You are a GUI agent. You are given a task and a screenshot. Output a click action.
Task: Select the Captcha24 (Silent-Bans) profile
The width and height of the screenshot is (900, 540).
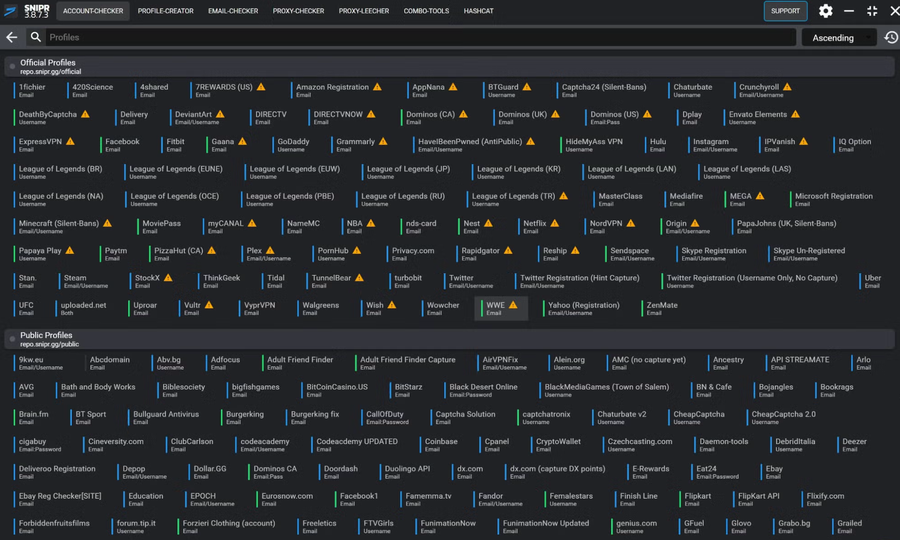[x=602, y=90]
